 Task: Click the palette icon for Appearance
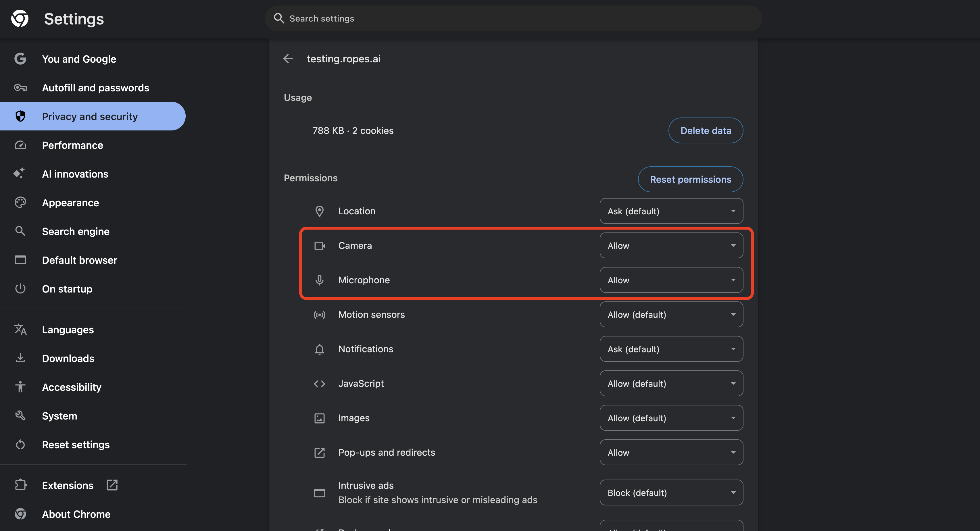[20, 202]
